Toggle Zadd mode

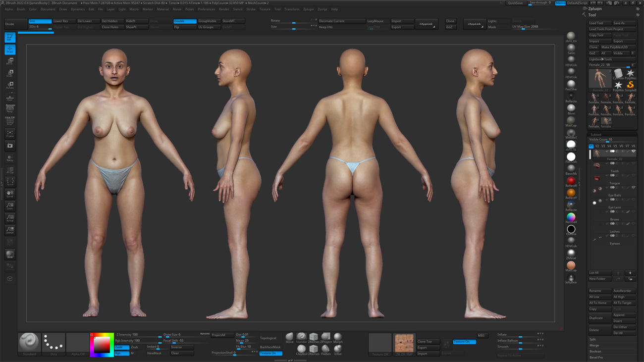click(x=122, y=347)
